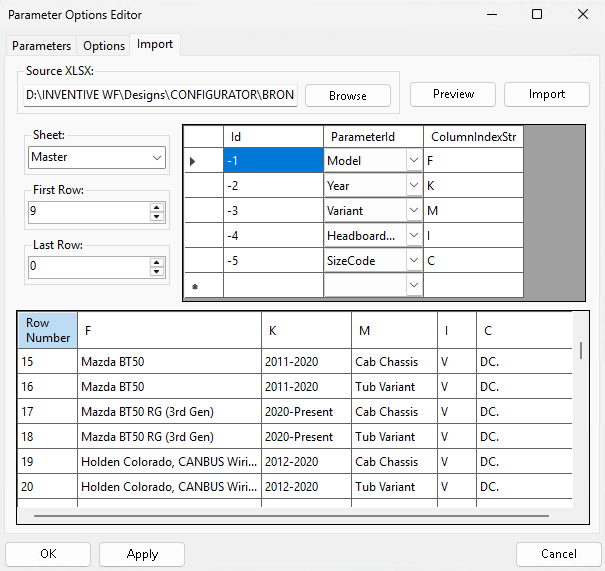Open the Model ParameterId dropdown
Viewport: 605px width, 571px height.
(414, 160)
